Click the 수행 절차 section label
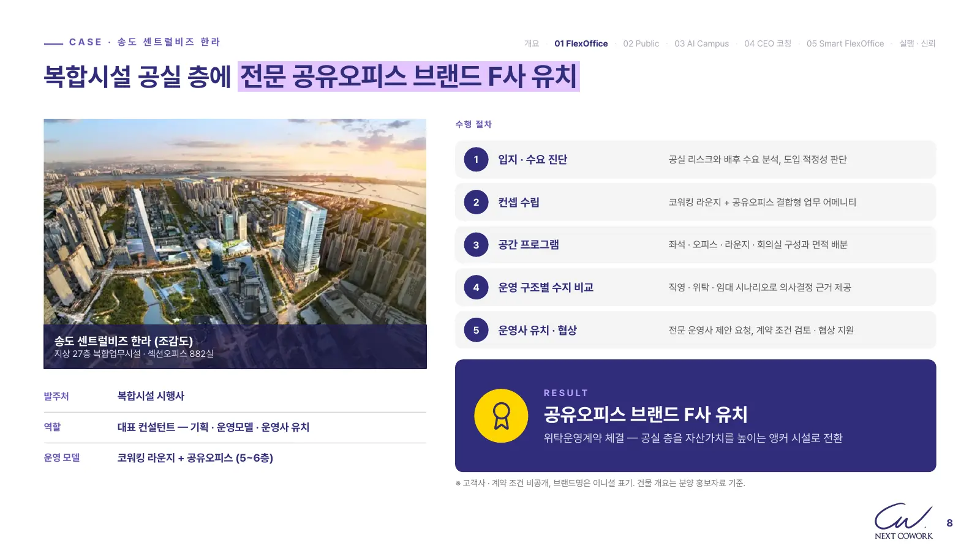This screenshot has height=551, width=980. [x=473, y=124]
